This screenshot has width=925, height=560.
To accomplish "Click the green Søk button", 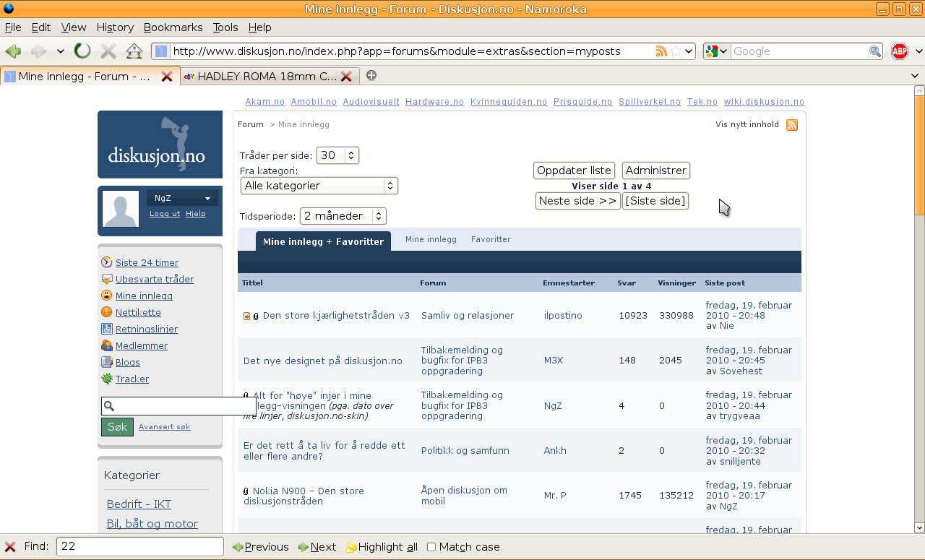I will tap(117, 427).
